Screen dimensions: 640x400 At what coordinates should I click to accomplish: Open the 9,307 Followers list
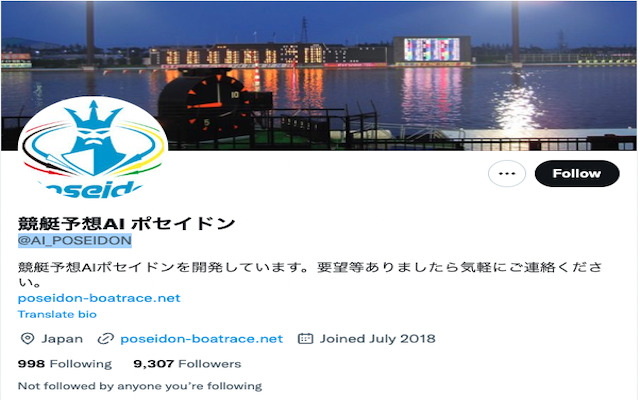(x=187, y=364)
